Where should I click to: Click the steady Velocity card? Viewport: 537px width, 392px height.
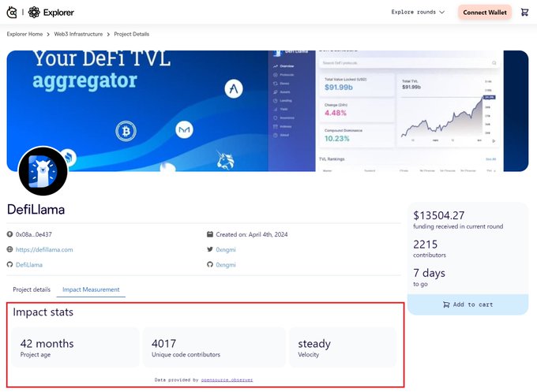click(x=343, y=347)
